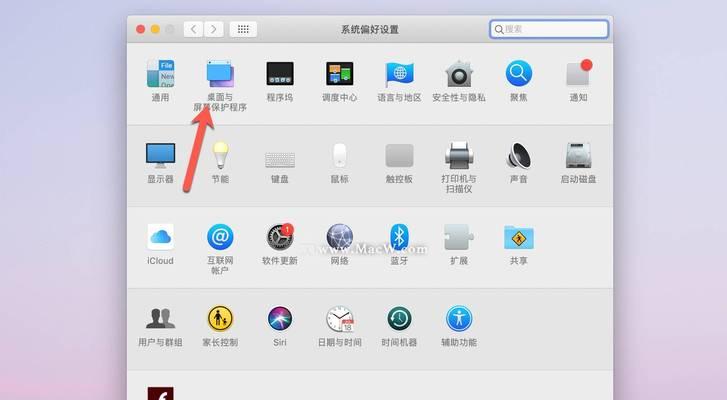Screen dimensions: 727x400
Task: Go back with the left chevron button
Action: click(x=193, y=29)
